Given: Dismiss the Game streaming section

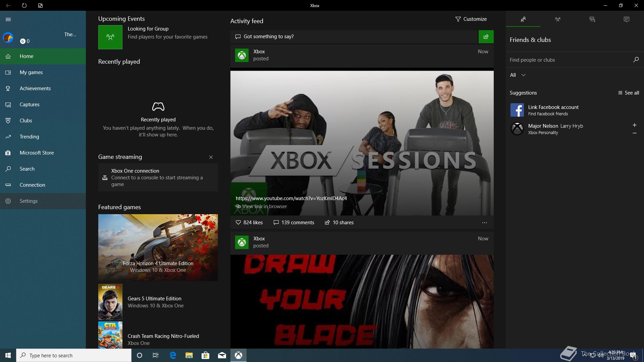Looking at the screenshot, I should click(x=211, y=157).
